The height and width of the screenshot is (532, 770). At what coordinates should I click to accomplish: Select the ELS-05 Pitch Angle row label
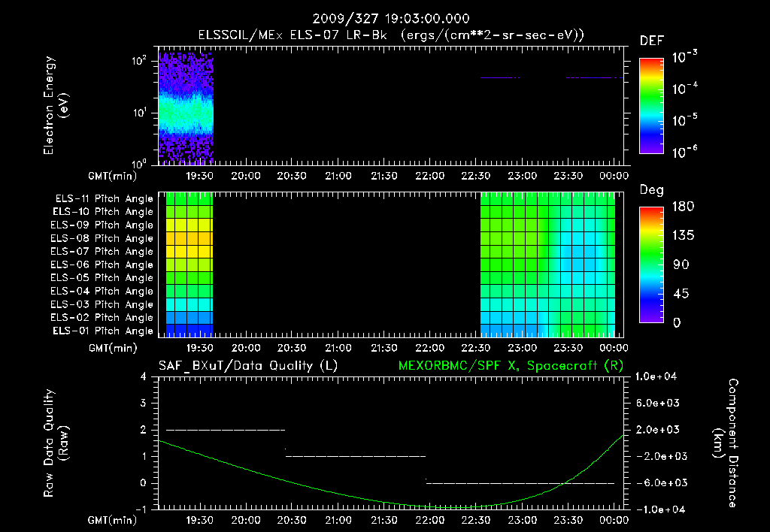tap(102, 278)
